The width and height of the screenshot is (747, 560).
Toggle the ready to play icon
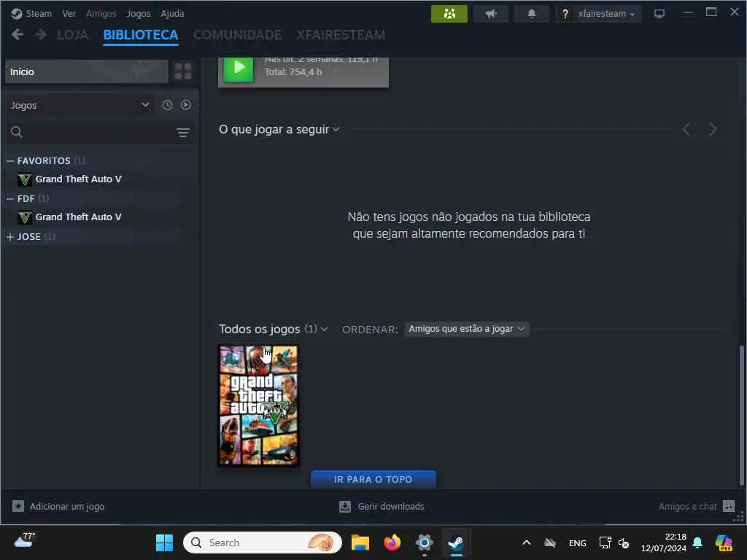tap(186, 105)
